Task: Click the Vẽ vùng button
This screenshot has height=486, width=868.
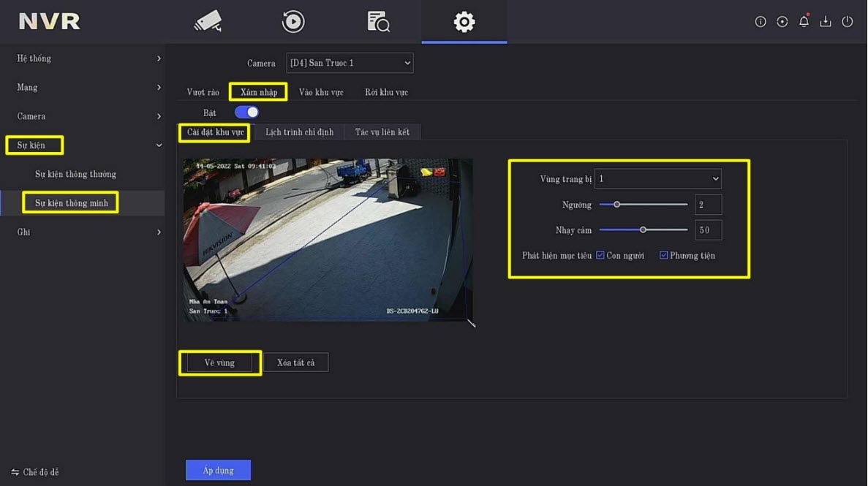Action: pyautogui.click(x=220, y=362)
